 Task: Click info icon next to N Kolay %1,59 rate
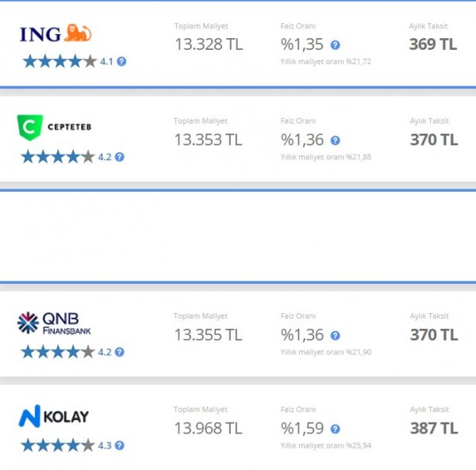[x=335, y=429]
